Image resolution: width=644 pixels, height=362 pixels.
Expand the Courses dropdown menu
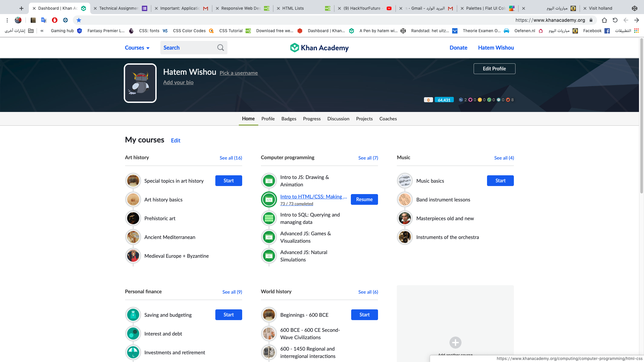(137, 48)
